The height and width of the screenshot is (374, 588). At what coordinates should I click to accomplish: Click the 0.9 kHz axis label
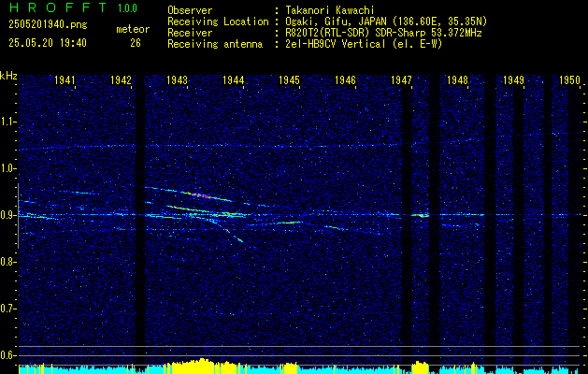(8, 215)
